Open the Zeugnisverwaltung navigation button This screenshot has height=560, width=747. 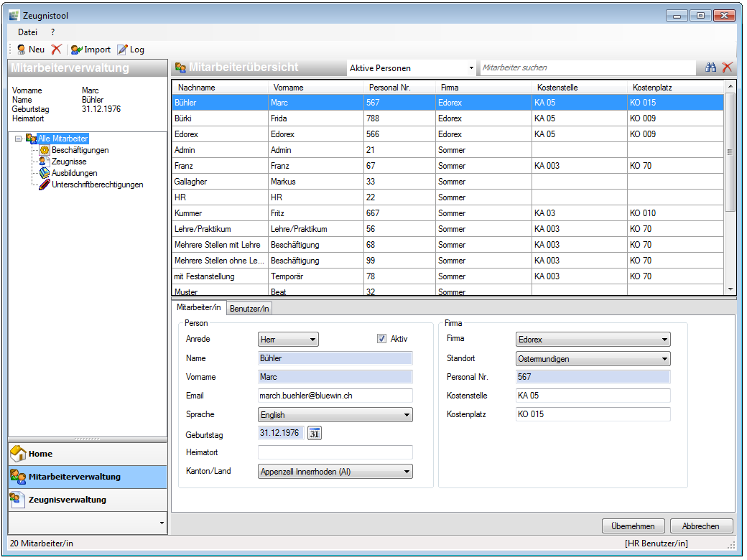pos(88,500)
